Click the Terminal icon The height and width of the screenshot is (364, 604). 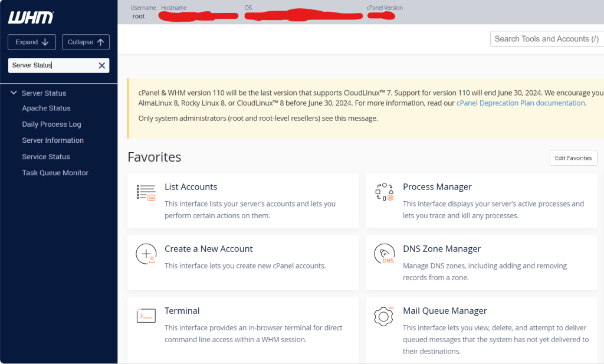(x=146, y=316)
